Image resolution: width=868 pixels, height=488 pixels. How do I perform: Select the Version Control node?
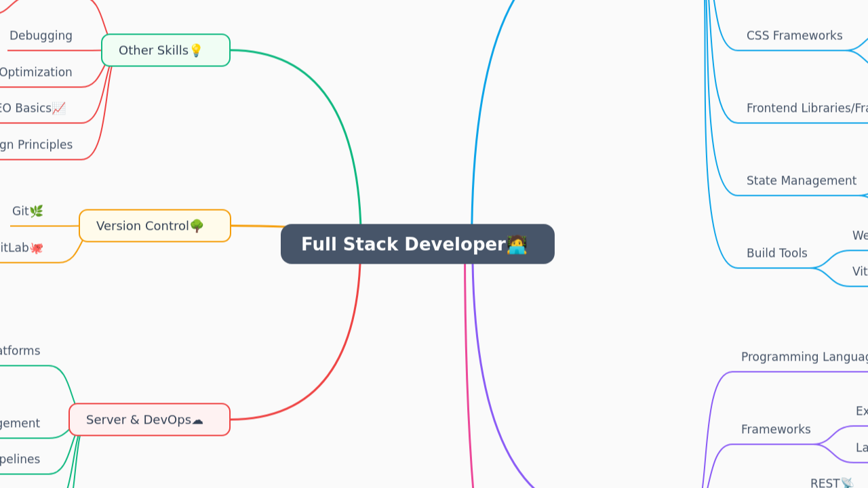click(x=155, y=226)
